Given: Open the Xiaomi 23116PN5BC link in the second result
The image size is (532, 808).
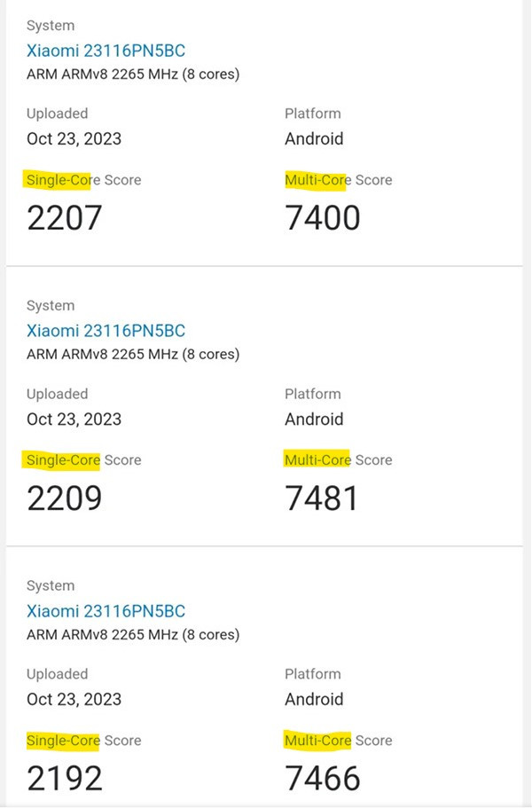Looking at the screenshot, I should click(106, 331).
